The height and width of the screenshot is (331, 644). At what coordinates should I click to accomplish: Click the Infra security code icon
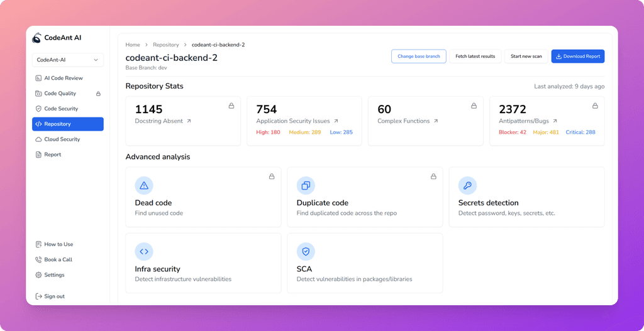(x=144, y=252)
